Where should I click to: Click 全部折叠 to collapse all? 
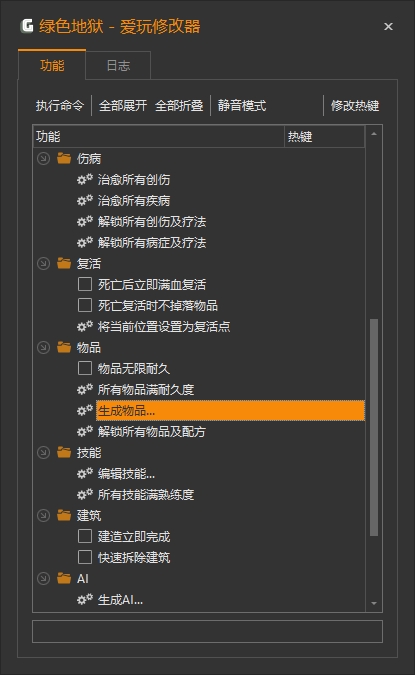179,105
